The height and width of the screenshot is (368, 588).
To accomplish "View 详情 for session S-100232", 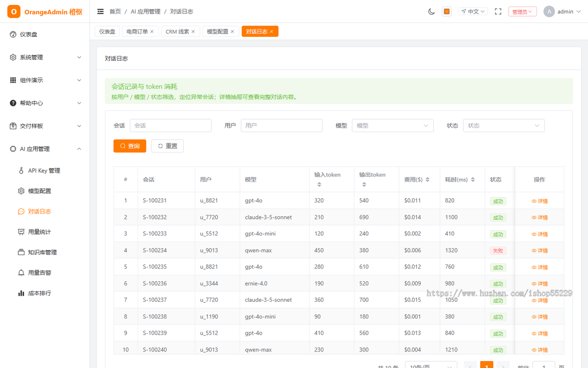I will (x=539, y=217).
